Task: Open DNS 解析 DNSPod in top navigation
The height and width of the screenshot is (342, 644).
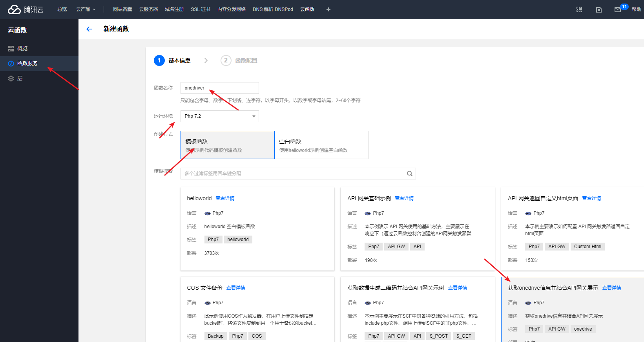Action: (x=273, y=9)
